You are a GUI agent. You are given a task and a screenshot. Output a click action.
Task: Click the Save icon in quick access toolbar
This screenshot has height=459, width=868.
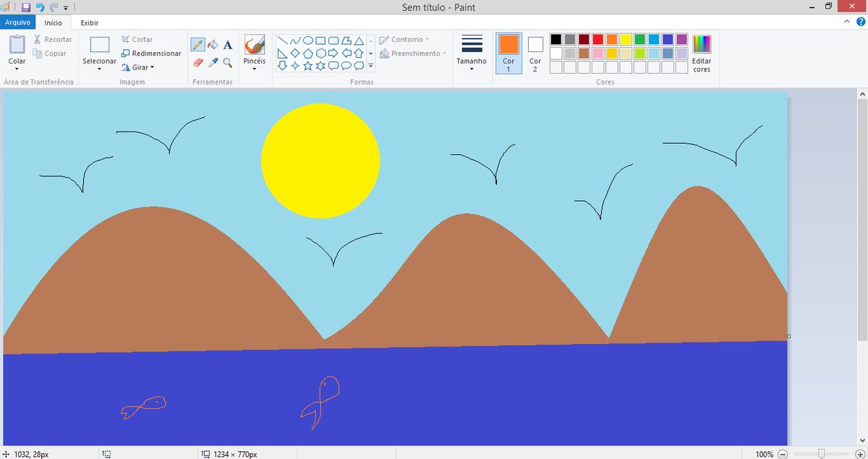(26, 7)
